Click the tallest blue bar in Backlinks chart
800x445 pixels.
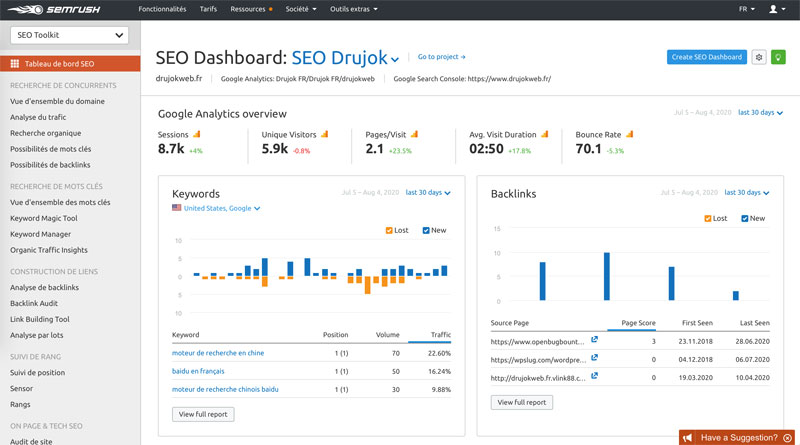pos(607,276)
